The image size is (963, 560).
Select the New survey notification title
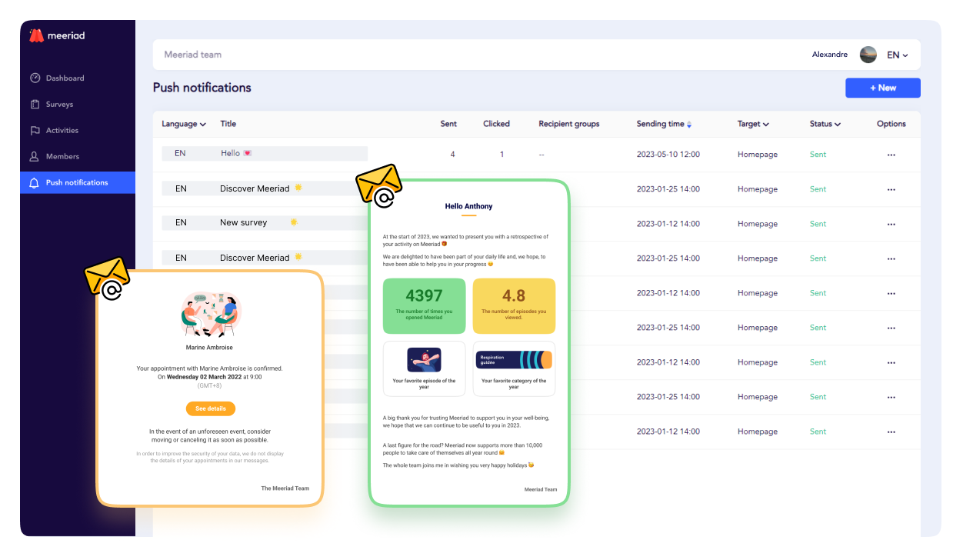click(243, 222)
